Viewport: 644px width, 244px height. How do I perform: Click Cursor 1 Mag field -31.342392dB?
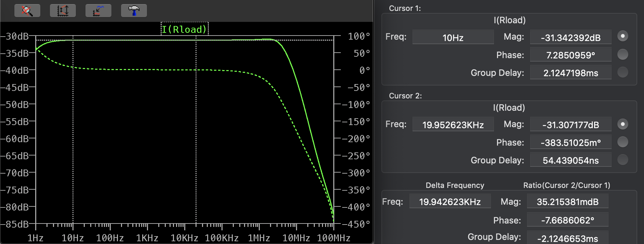(x=571, y=37)
